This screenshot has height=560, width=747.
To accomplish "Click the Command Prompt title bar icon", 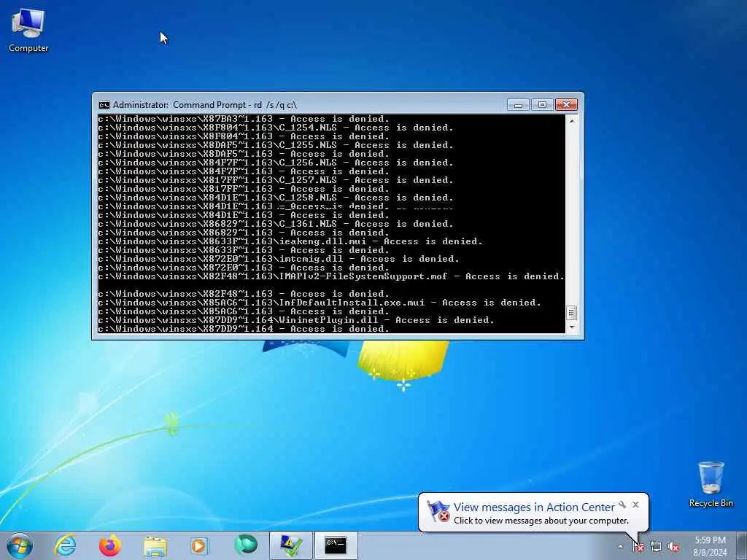I will 104,105.
